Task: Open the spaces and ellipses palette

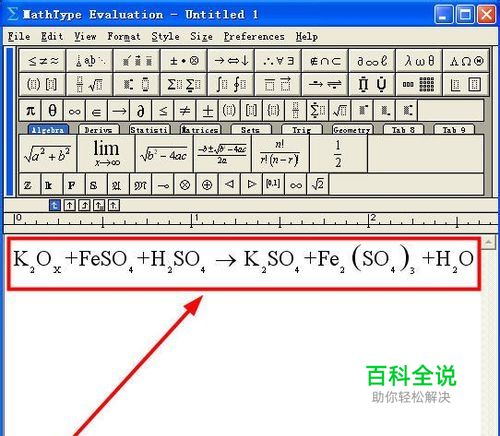Action: (90, 61)
